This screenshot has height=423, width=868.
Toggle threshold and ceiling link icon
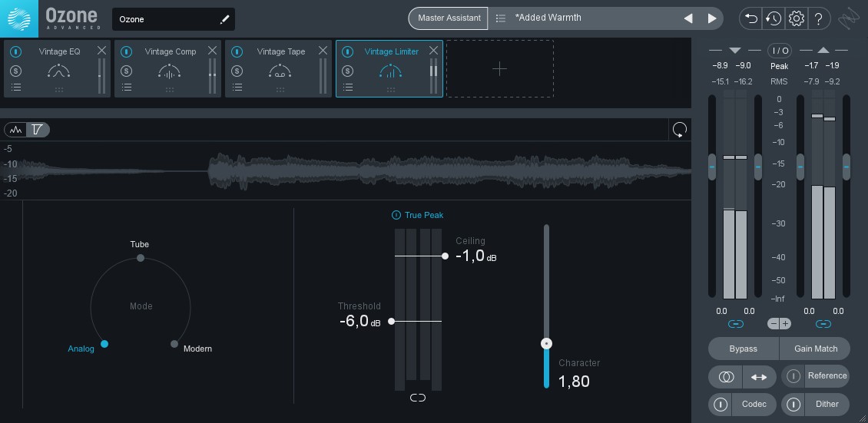pyautogui.click(x=418, y=398)
